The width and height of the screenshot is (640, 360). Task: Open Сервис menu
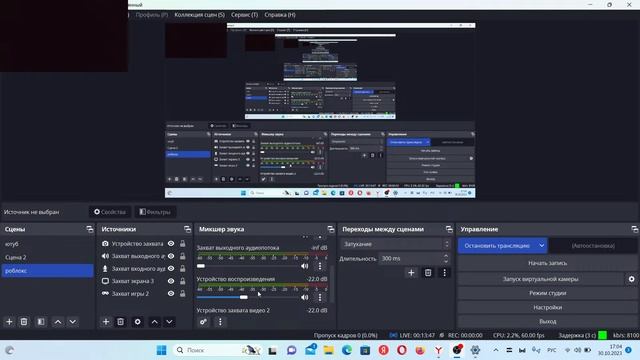click(244, 15)
